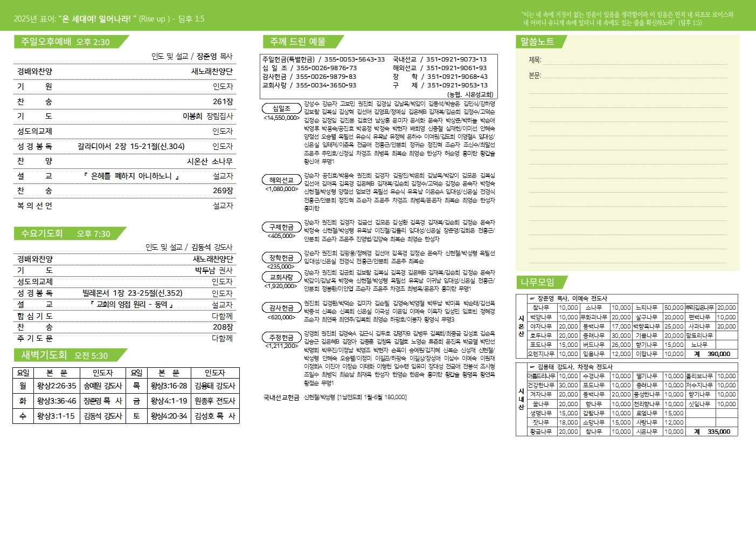Screen dimensions: 756x535
Task: Click the '<1,211,200>' amount
Action: (281, 346)
